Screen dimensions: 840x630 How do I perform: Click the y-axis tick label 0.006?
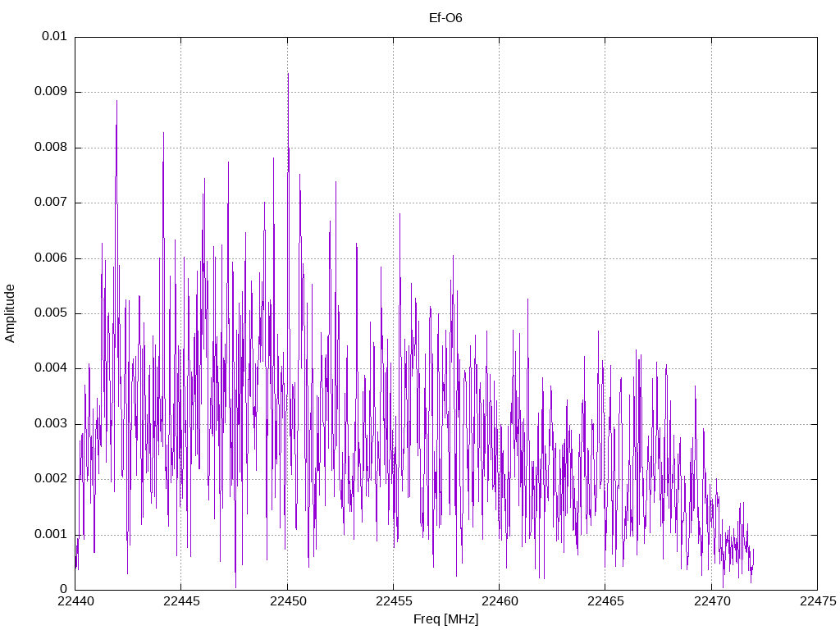[x=51, y=258]
